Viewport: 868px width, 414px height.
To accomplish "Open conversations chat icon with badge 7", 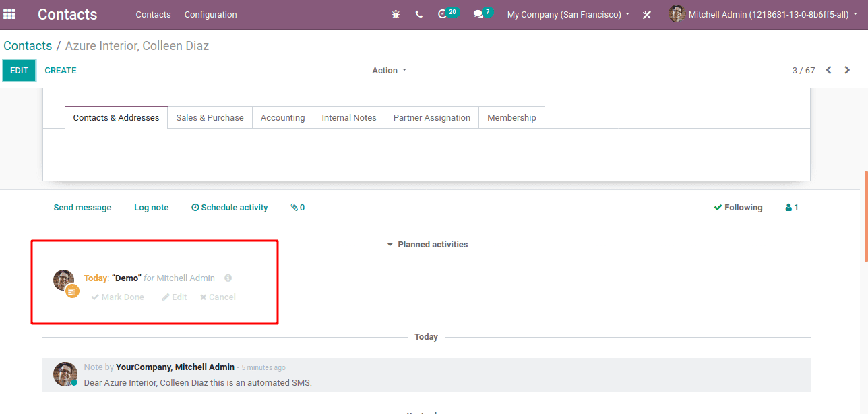I will (483, 13).
